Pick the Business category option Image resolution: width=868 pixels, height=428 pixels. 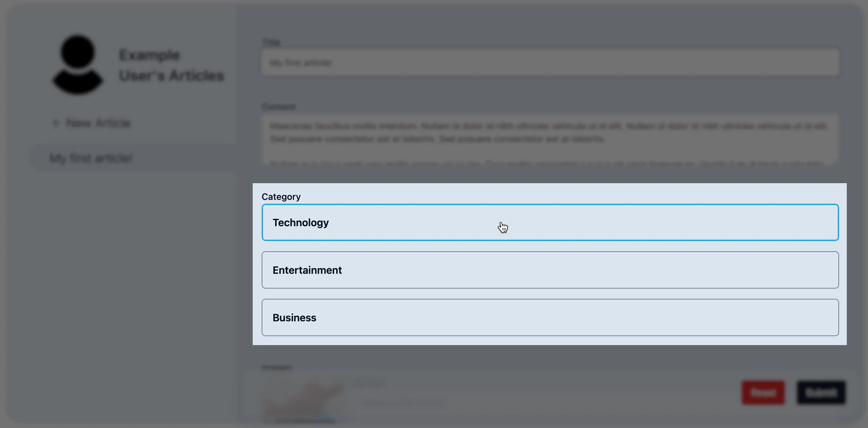(550, 317)
